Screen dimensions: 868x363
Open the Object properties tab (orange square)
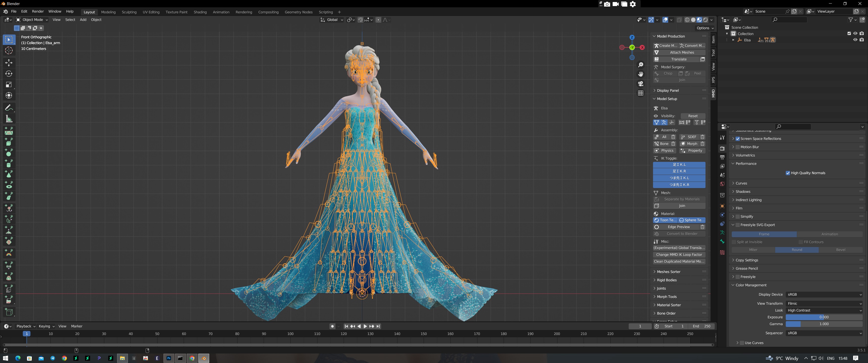722,206
